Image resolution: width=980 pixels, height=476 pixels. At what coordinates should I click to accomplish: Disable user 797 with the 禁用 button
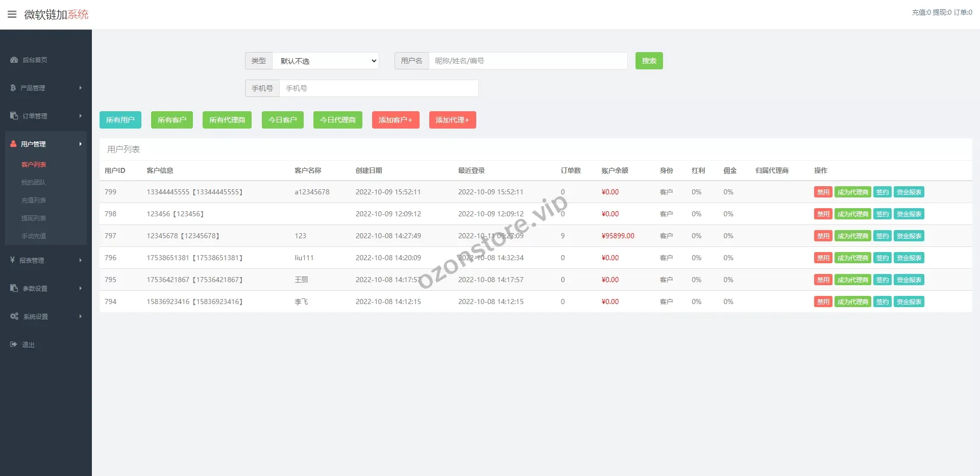pyautogui.click(x=822, y=236)
